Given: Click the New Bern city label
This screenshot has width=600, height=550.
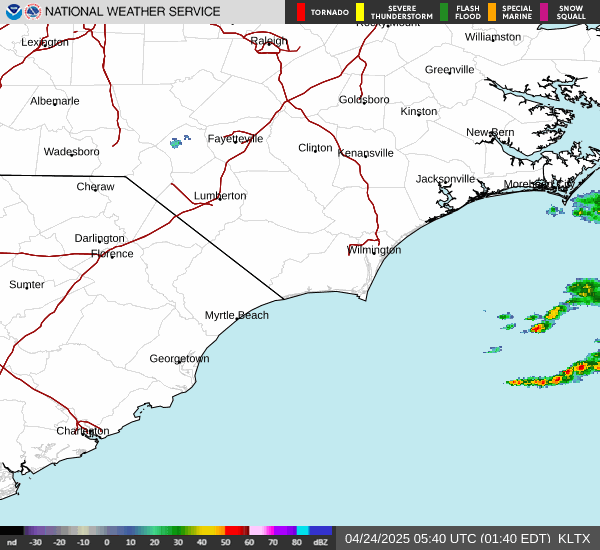Looking at the screenshot, I should coord(490,132).
